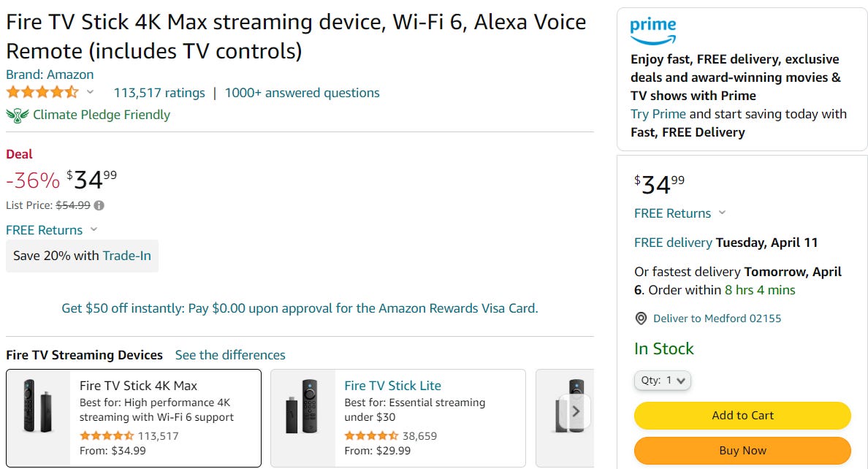This screenshot has height=469, width=868.
Task: Click the Deliver to location pin icon
Action: pos(641,319)
